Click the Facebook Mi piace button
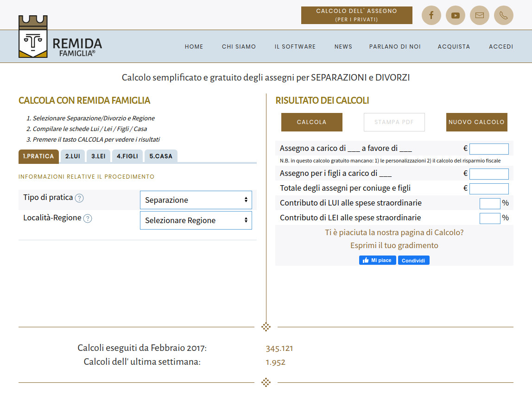 tap(377, 260)
